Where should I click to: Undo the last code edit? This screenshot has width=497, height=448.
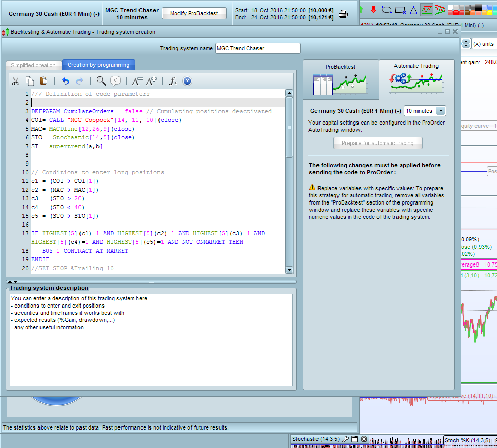(65, 81)
